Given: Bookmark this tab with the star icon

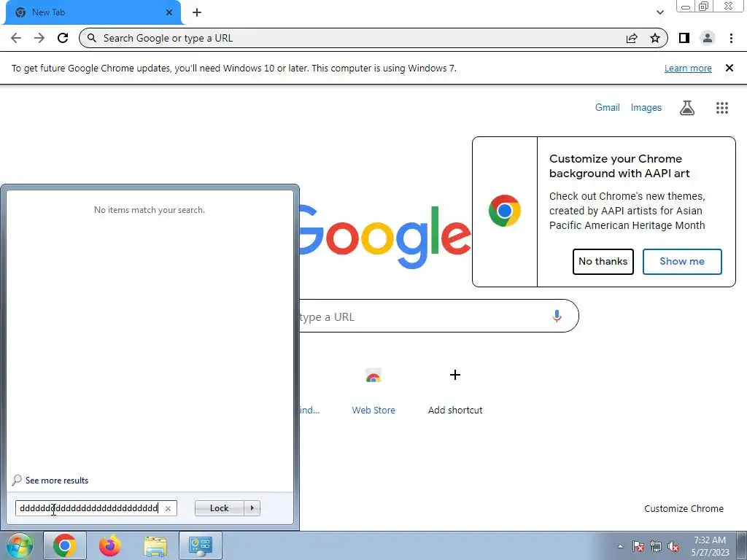Looking at the screenshot, I should click(655, 38).
